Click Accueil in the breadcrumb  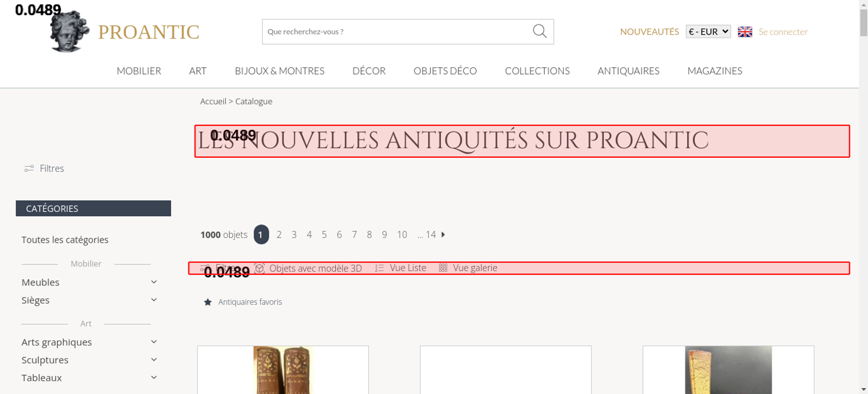pyautogui.click(x=213, y=101)
